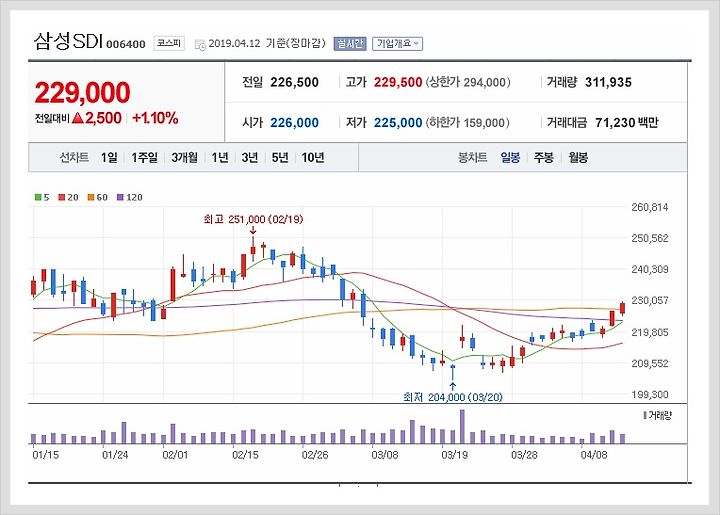Click the +1.10% change percentage
This screenshot has height=515, width=720.
tap(155, 118)
